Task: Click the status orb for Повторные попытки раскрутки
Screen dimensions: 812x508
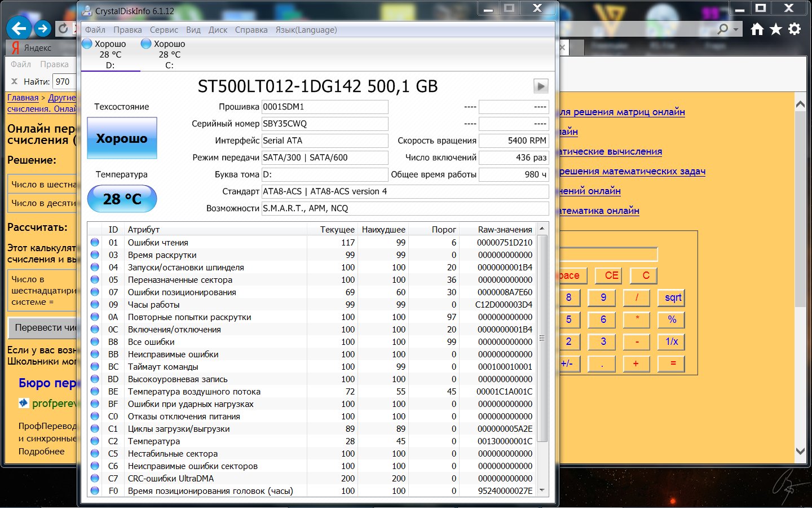Action: point(95,317)
